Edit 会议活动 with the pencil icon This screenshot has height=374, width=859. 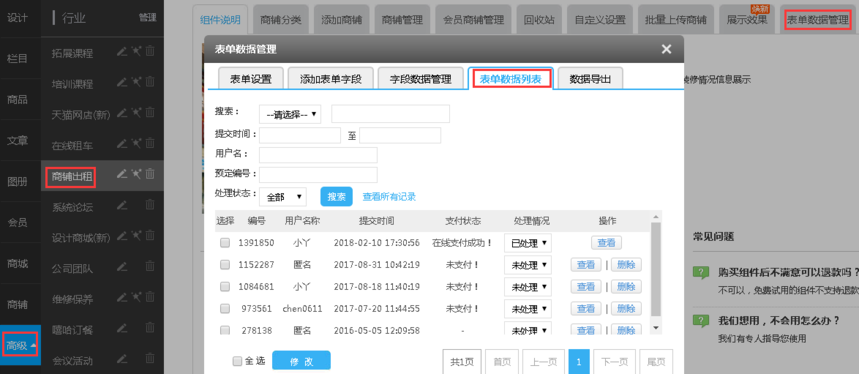coord(122,359)
